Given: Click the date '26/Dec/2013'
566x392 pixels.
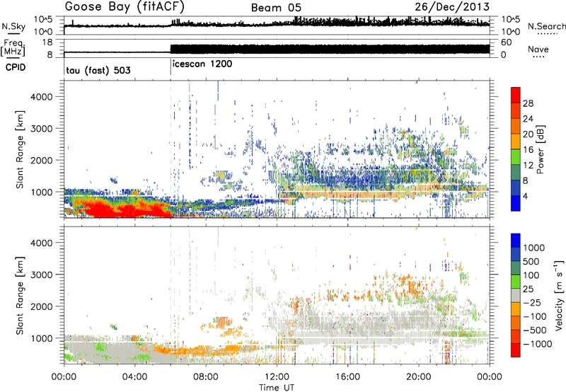Looking at the screenshot, I should coord(452,6).
